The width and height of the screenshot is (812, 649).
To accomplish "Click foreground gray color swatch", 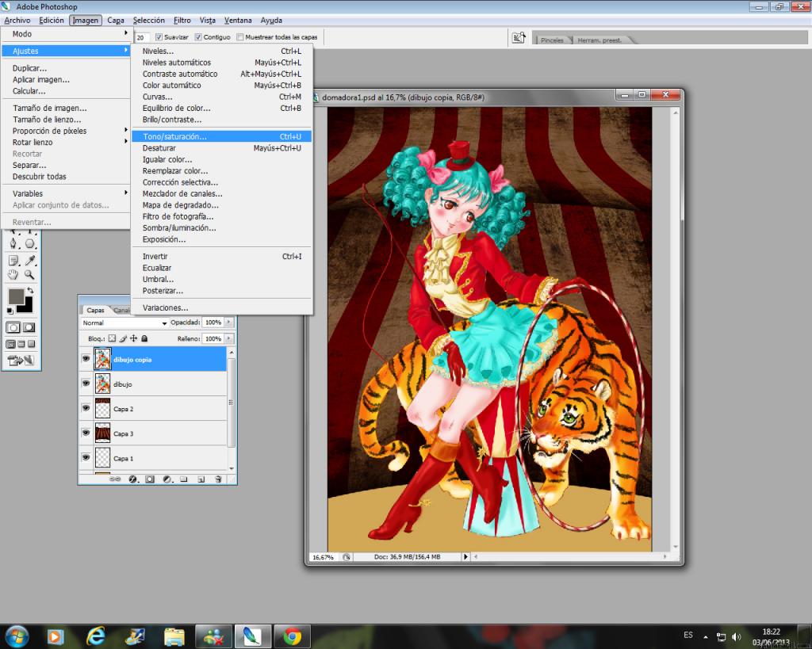I will coord(14,295).
